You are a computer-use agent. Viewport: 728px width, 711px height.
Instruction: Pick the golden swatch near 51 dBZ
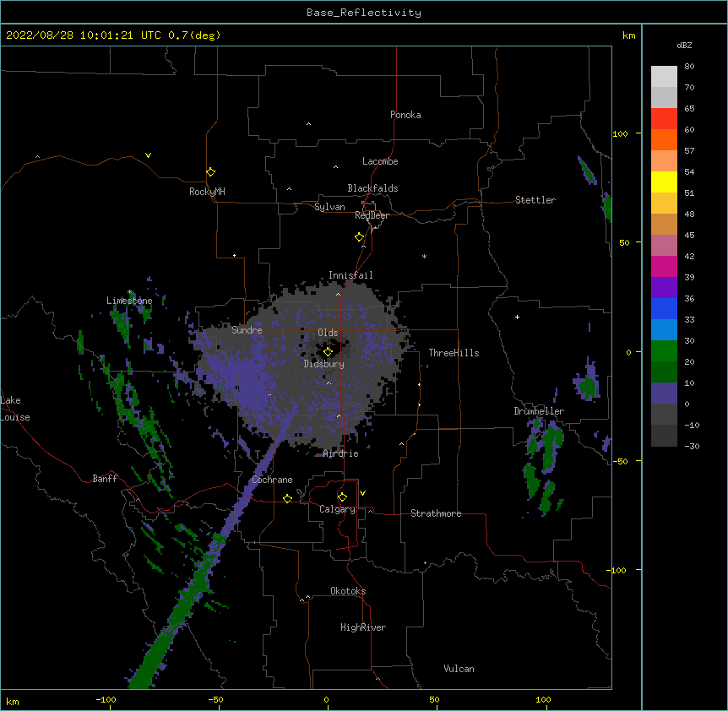coord(664,203)
